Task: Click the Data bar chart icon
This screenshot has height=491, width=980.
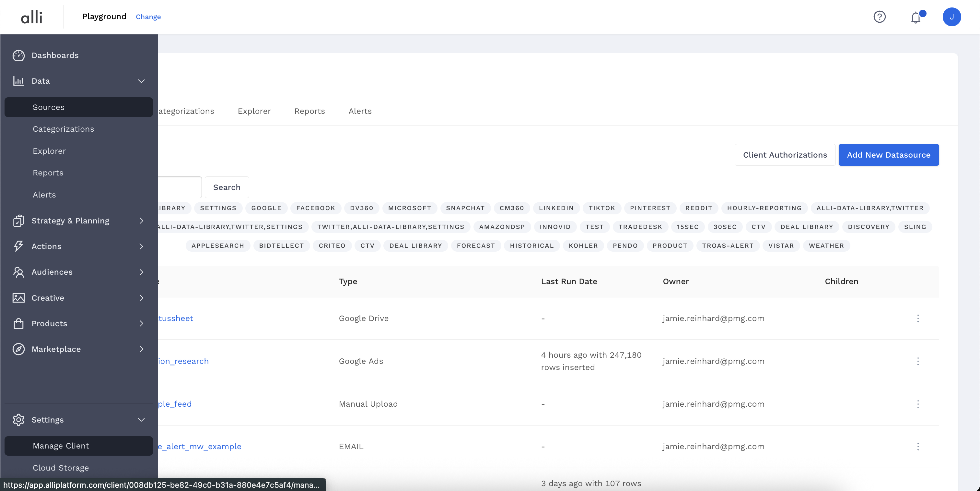Action: click(18, 81)
